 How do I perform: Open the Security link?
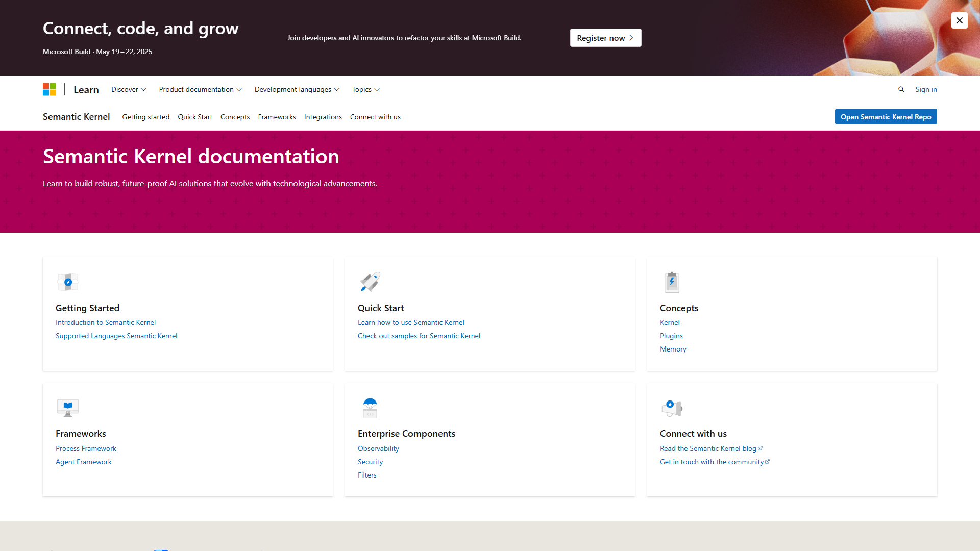pyautogui.click(x=370, y=462)
